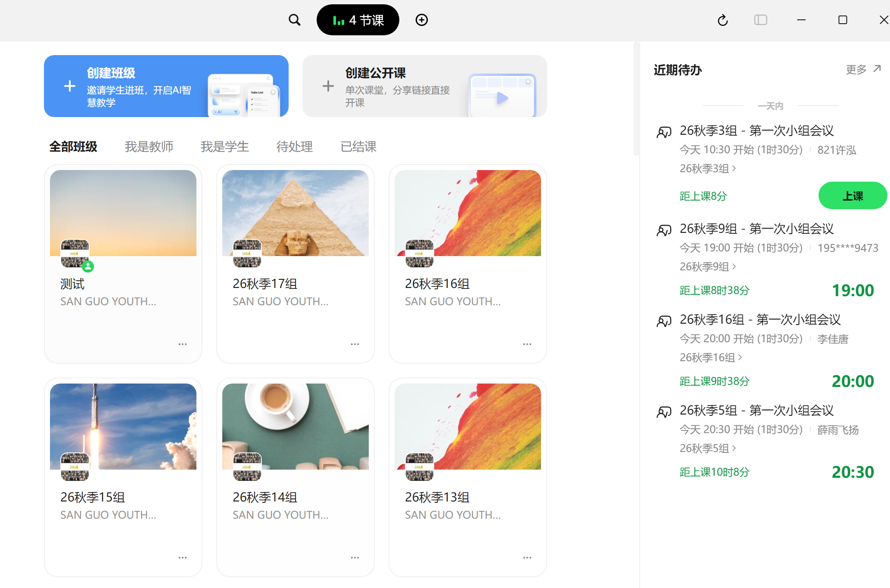Open the 26秋季14组 coffee cover thumbnail
The image size is (890, 588).
point(296,426)
